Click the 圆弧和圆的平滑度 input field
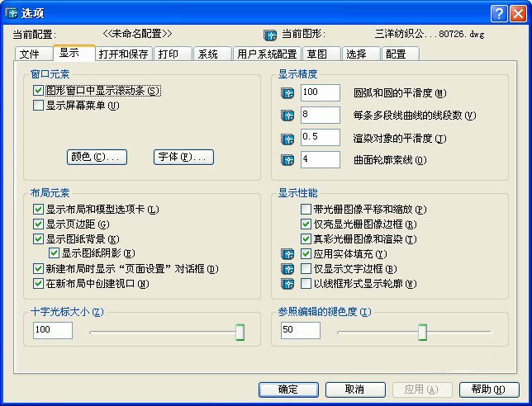 click(x=321, y=93)
